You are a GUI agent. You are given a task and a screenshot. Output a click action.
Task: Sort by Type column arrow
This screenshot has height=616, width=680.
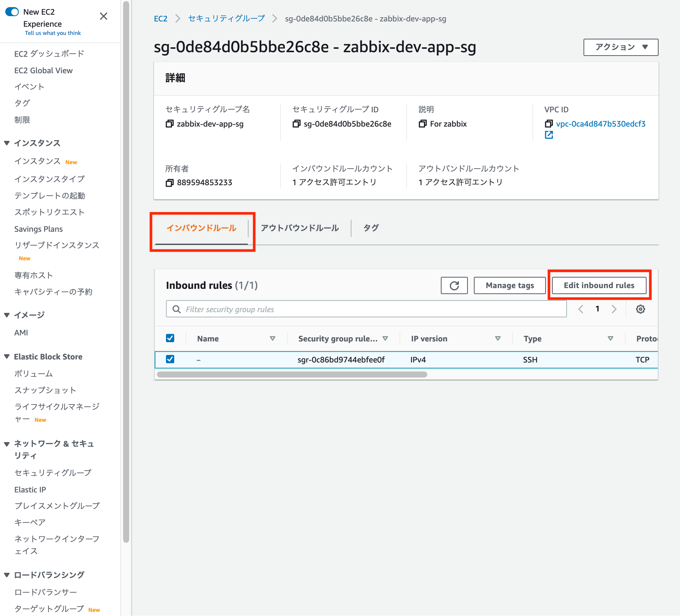(x=611, y=338)
